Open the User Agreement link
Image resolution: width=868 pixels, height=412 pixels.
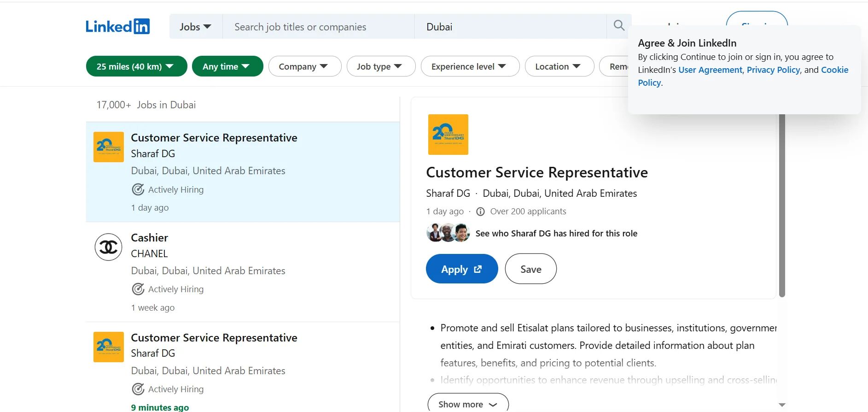[710, 70]
